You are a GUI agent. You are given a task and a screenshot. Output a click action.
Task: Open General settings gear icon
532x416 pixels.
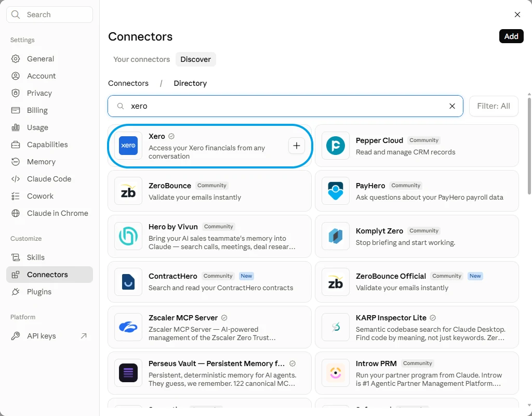(x=16, y=59)
